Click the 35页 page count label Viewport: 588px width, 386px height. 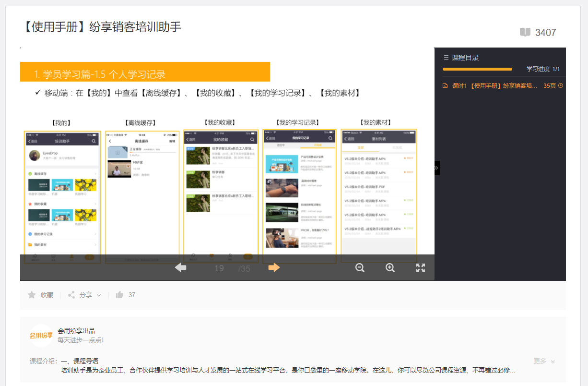pyautogui.click(x=550, y=86)
